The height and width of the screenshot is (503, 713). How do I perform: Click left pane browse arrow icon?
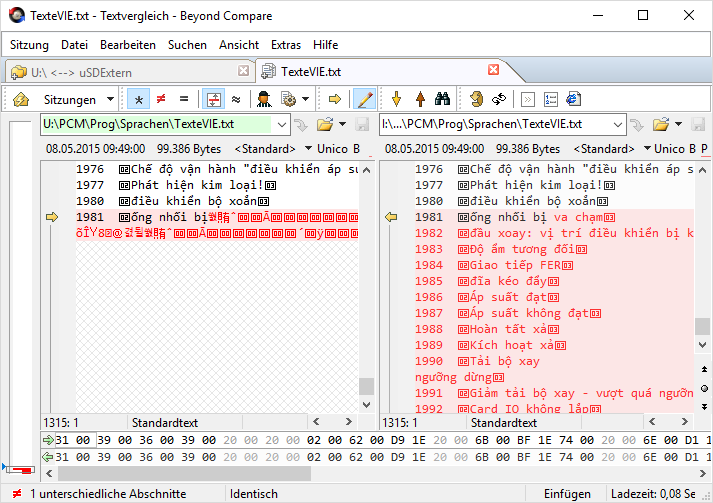(301, 125)
